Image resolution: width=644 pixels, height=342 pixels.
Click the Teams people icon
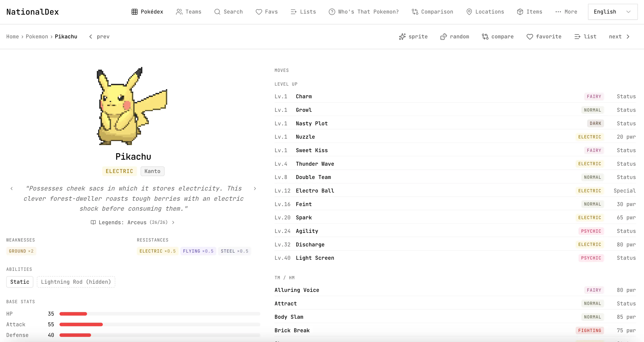(x=179, y=12)
